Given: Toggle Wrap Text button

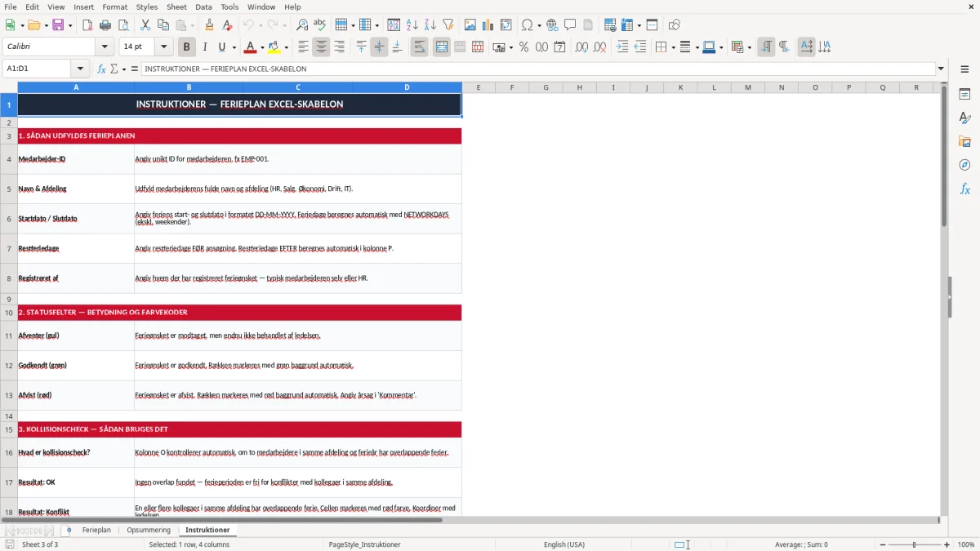Looking at the screenshot, I should [420, 47].
